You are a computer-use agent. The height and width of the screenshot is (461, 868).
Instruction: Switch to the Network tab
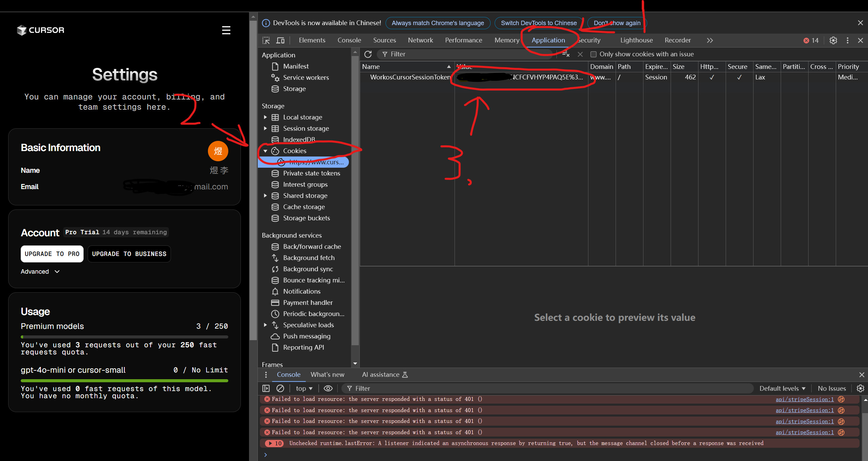coord(420,40)
